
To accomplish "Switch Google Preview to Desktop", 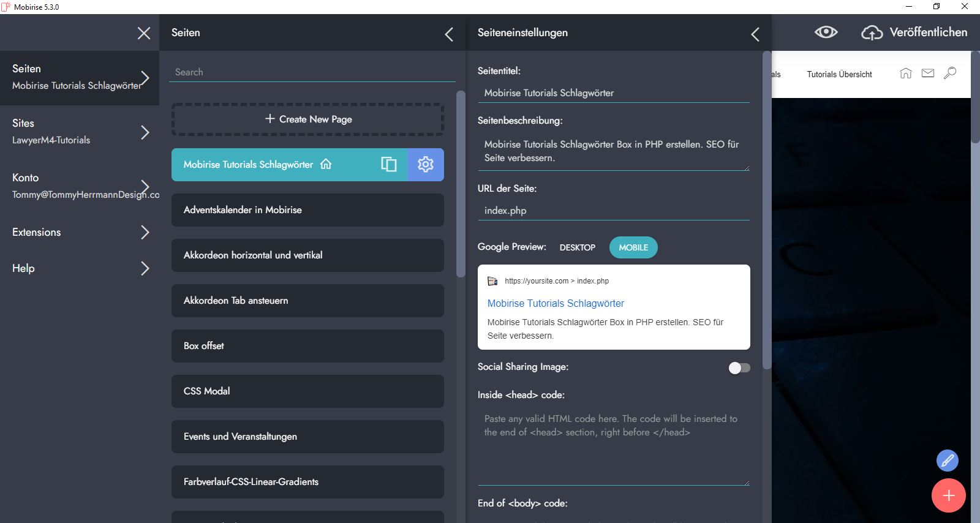I will click(x=577, y=247).
